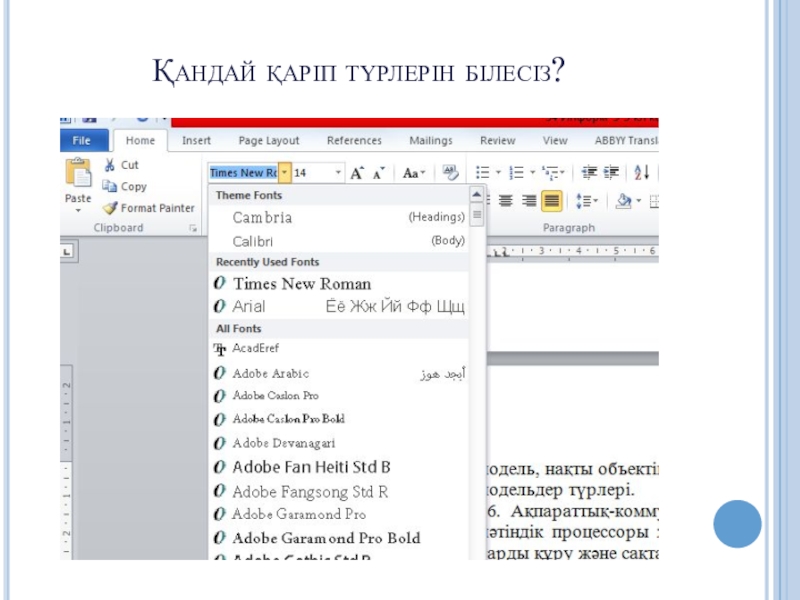800x600 pixels.
Task: Click the font list scroll-up arrow
Action: click(477, 194)
